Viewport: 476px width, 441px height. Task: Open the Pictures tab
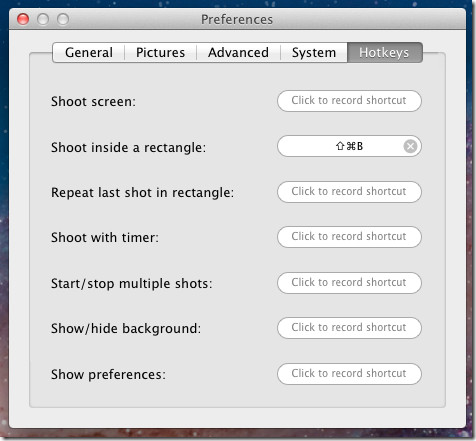click(161, 53)
